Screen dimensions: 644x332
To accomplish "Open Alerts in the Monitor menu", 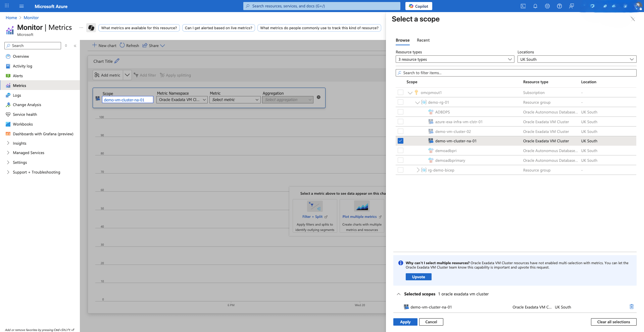I will [18, 76].
